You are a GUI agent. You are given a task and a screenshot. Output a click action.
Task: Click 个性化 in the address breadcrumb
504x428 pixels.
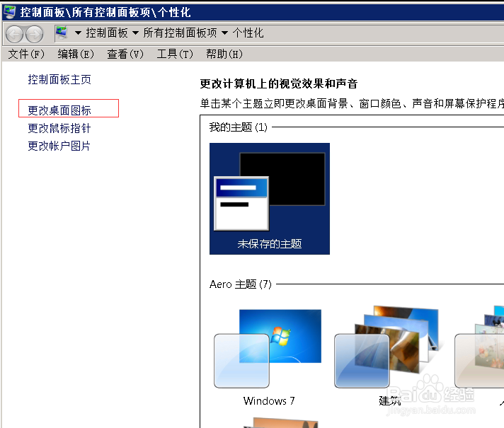pyautogui.click(x=248, y=33)
